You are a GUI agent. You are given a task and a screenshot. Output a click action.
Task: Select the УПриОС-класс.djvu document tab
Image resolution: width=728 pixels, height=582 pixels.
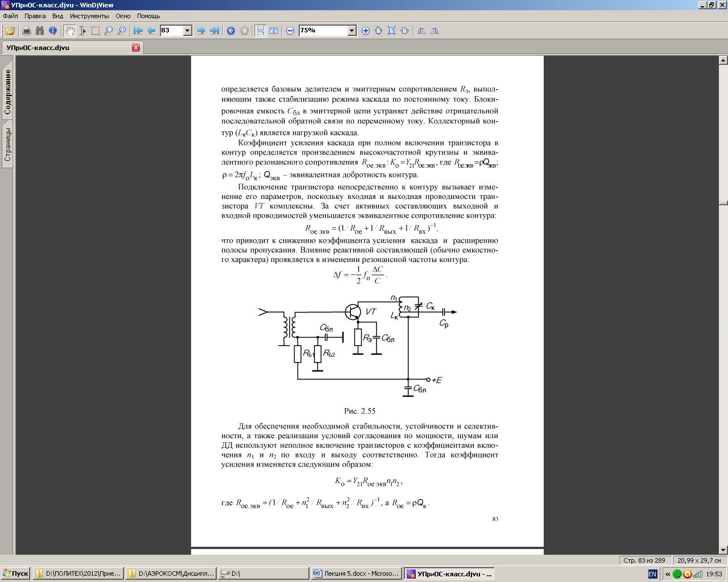(72, 48)
